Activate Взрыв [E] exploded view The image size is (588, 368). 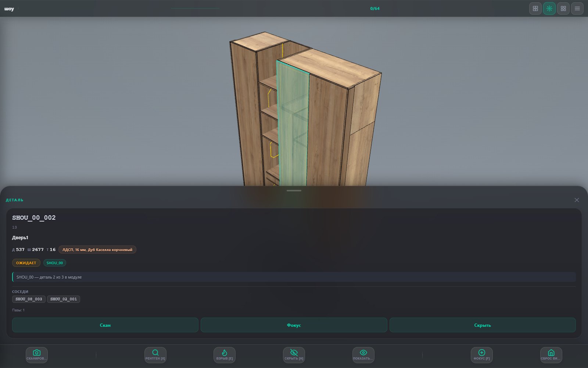pos(225,355)
